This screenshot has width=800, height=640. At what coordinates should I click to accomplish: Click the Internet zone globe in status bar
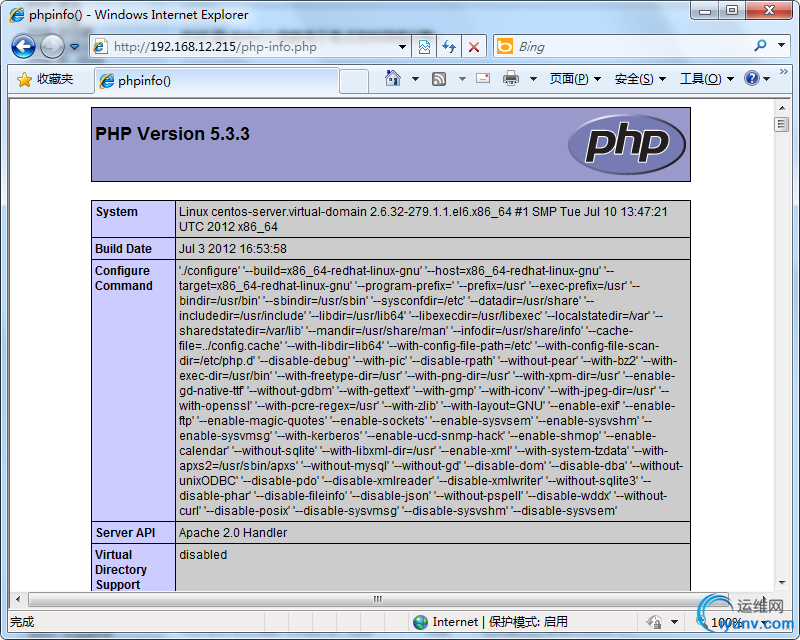[x=420, y=622]
